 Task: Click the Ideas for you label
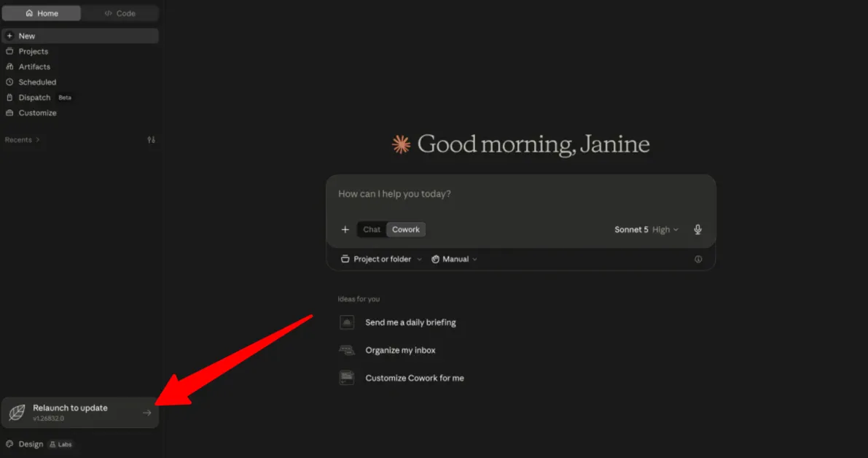(x=359, y=299)
